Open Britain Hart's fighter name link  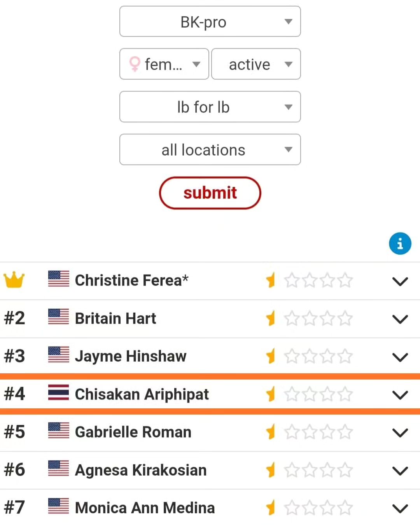pos(115,318)
